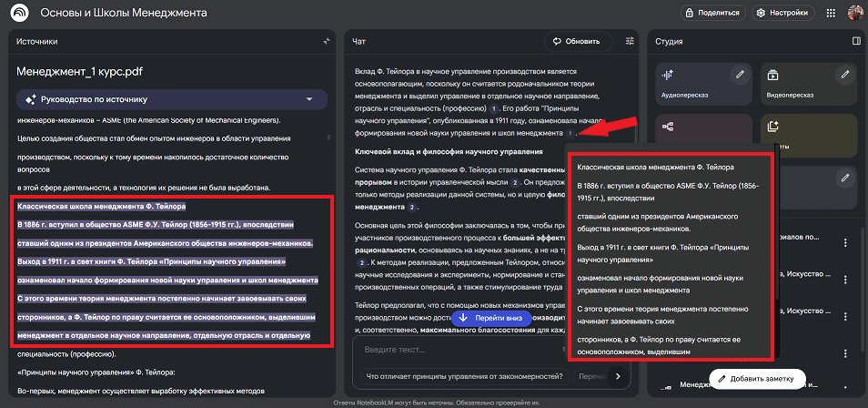Click Поделиться button
868x408 pixels.
(x=712, y=13)
